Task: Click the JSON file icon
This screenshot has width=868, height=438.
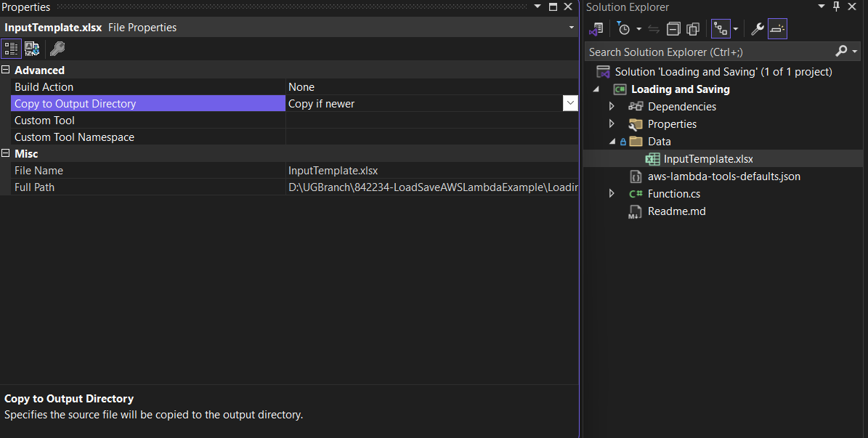Action: (636, 177)
